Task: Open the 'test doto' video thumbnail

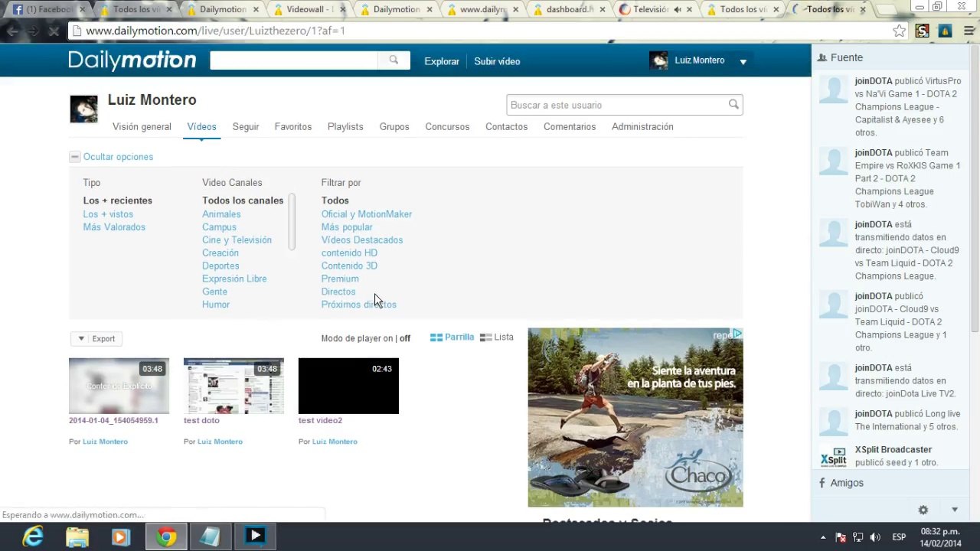Action: click(234, 386)
